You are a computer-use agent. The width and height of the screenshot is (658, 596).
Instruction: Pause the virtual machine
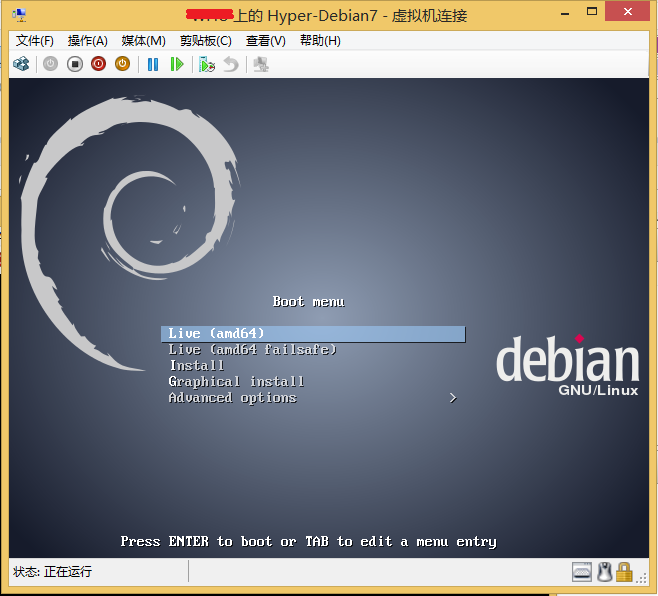pyautogui.click(x=153, y=64)
